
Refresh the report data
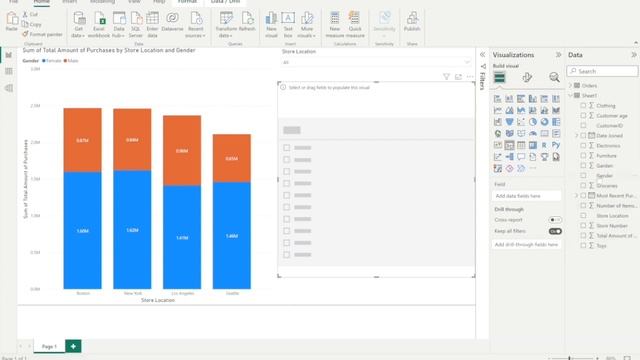click(247, 21)
